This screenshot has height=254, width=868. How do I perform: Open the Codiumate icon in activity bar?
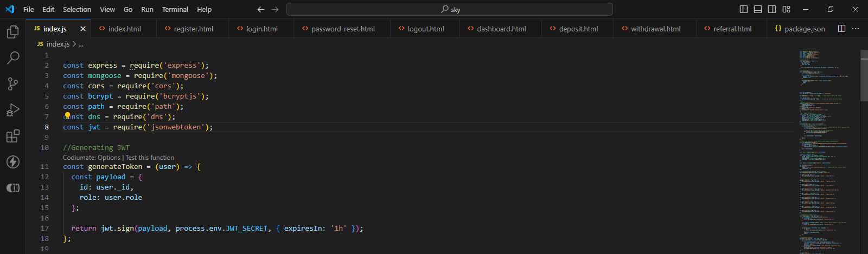(12, 188)
